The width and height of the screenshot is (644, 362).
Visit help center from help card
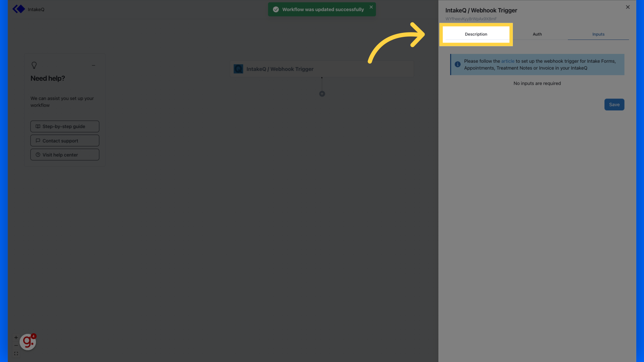coord(65,155)
